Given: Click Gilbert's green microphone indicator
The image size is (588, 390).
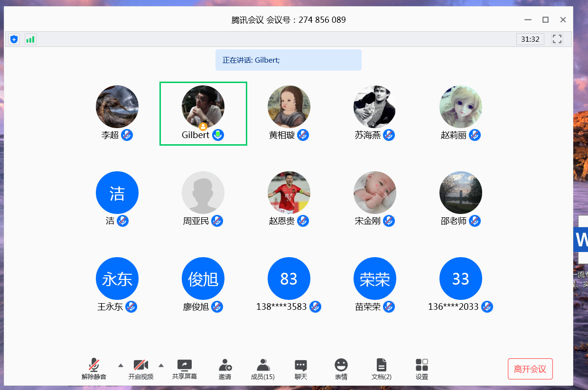Looking at the screenshot, I should click(x=218, y=135).
